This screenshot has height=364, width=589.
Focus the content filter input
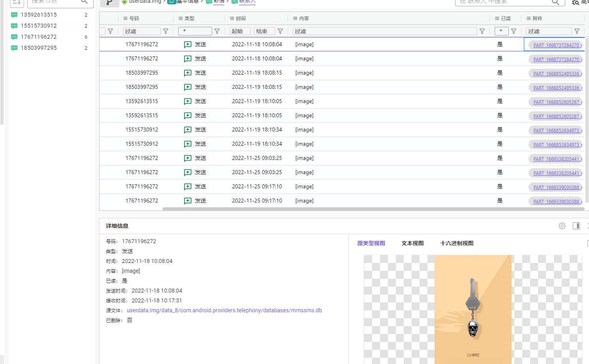[385, 31]
